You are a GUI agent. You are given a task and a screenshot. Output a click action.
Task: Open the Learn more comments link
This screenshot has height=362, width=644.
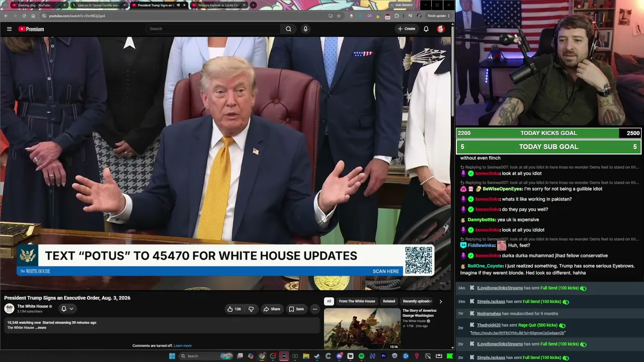[183, 346]
